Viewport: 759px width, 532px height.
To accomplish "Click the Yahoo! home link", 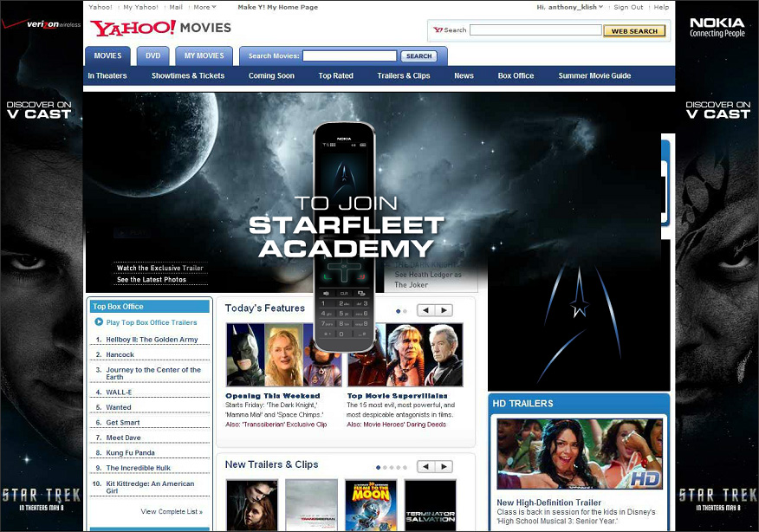I will pos(101,7).
